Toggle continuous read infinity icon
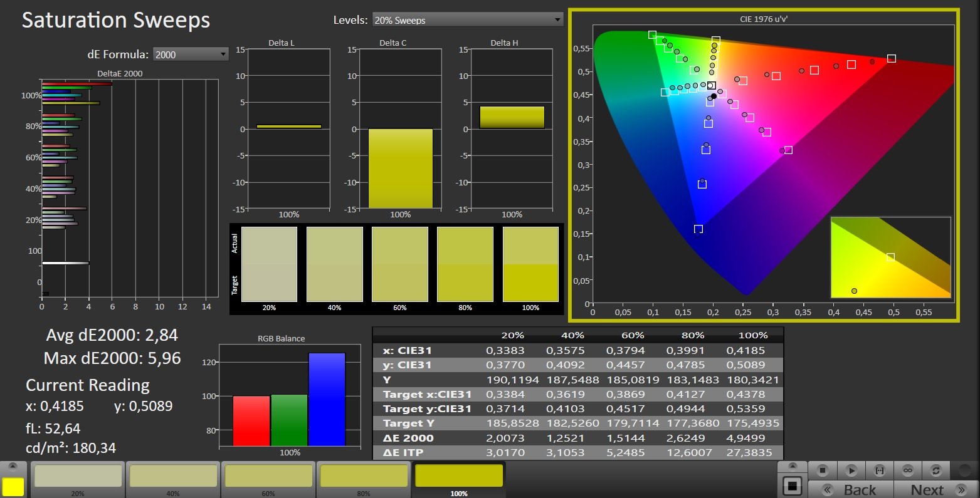980x498 pixels. [907, 470]
